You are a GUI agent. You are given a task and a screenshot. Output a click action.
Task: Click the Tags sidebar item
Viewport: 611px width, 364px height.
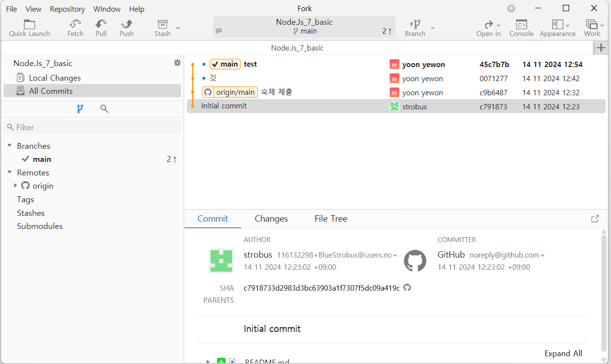(25, 199)
